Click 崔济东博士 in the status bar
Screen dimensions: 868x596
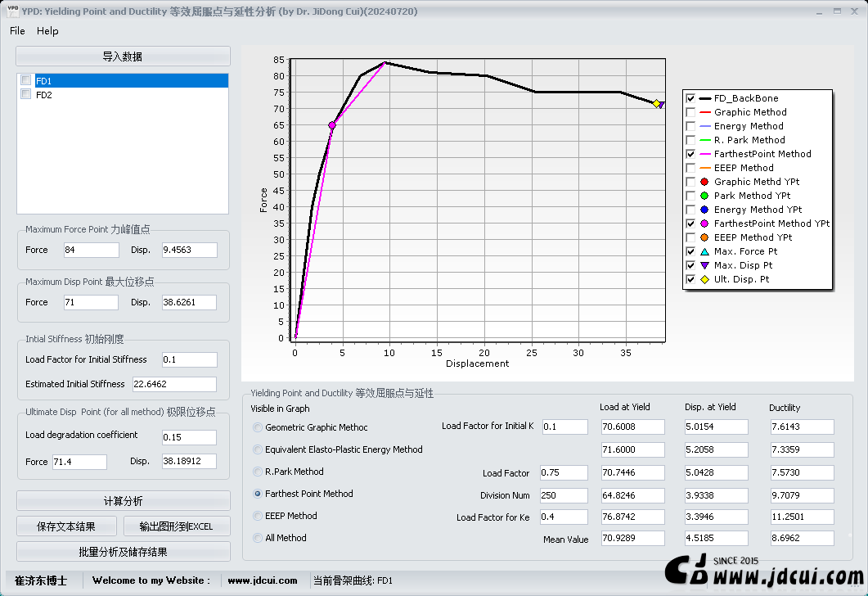pyautogui.click(x=41, y=580)
